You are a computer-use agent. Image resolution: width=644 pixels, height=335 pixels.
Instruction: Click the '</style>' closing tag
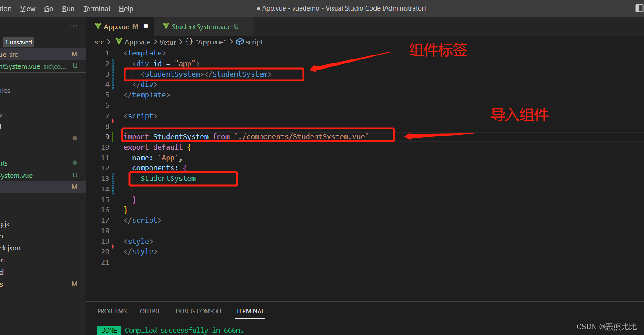(x=140, y=251)
